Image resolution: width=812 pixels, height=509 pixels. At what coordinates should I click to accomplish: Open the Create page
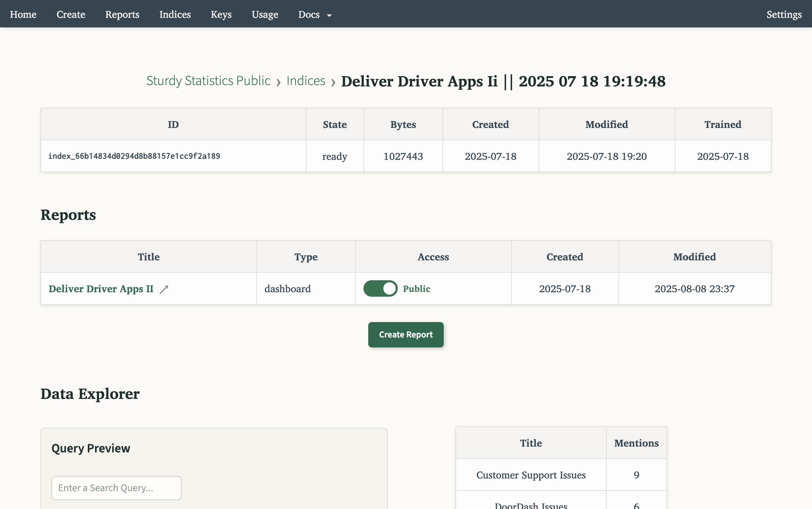pyautogui.click(x=71, y=14)
